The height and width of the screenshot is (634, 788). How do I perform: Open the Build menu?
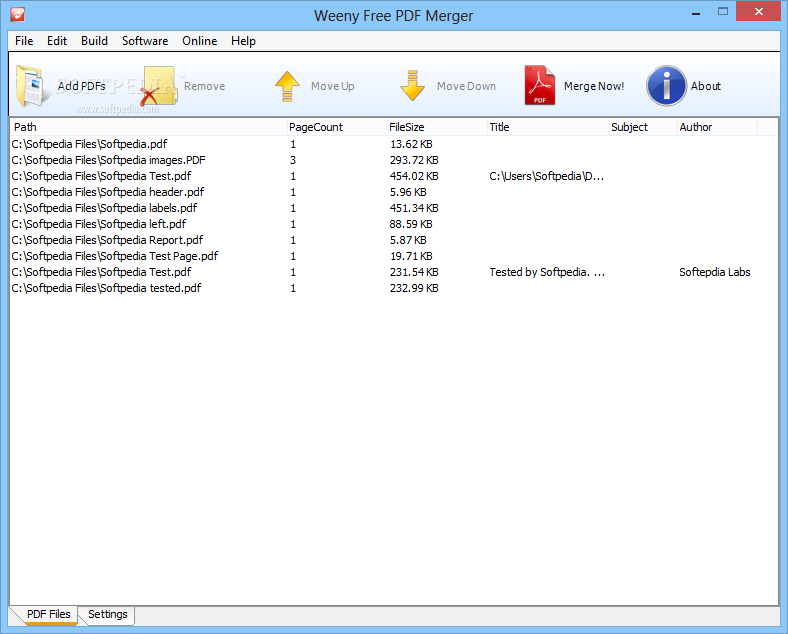(x=94, y=41)
